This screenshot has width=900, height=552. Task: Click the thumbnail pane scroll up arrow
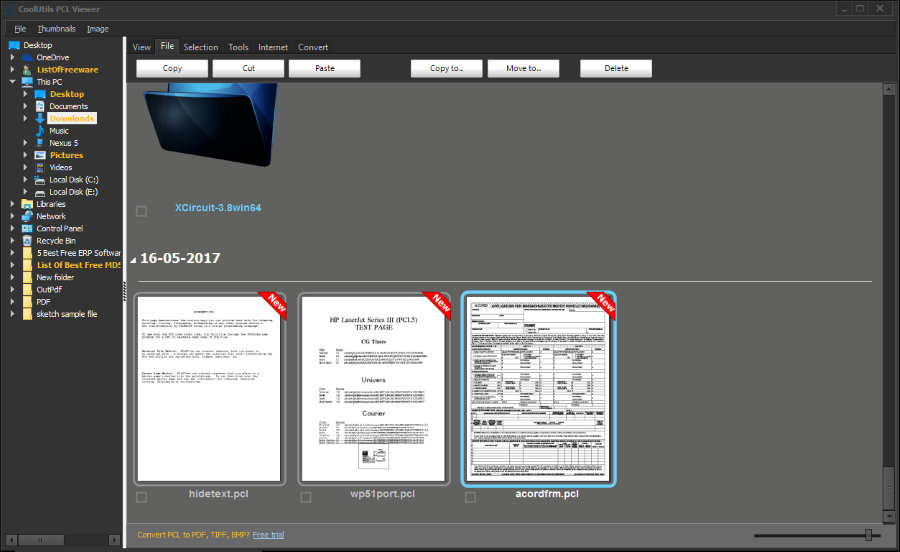click(889, 89)
